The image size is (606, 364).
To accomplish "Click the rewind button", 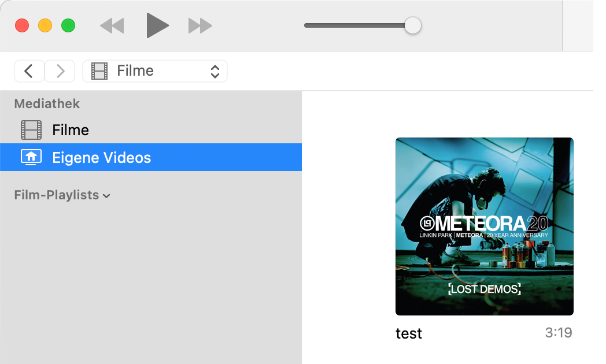I will (112, 26).
